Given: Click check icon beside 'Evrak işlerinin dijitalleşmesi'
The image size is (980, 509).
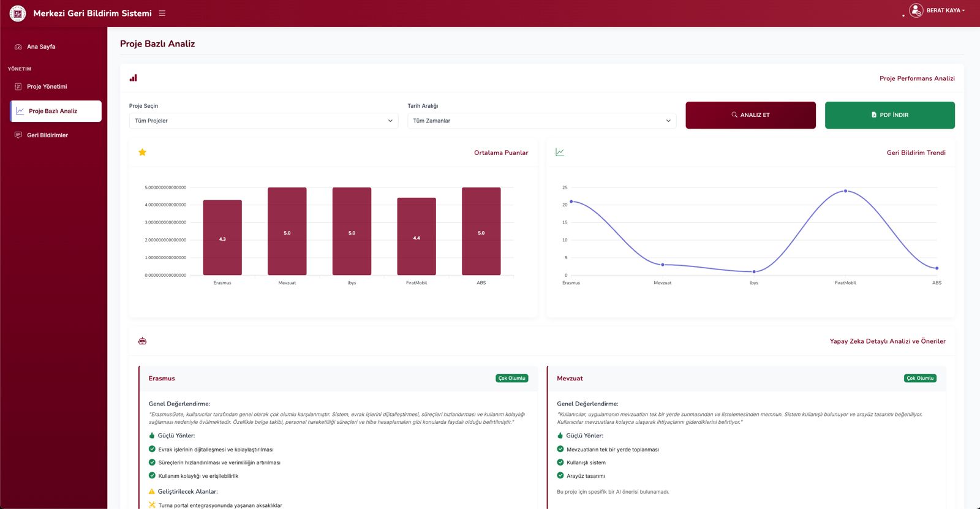Looking at the screenshot, I should tap(152, 449).
